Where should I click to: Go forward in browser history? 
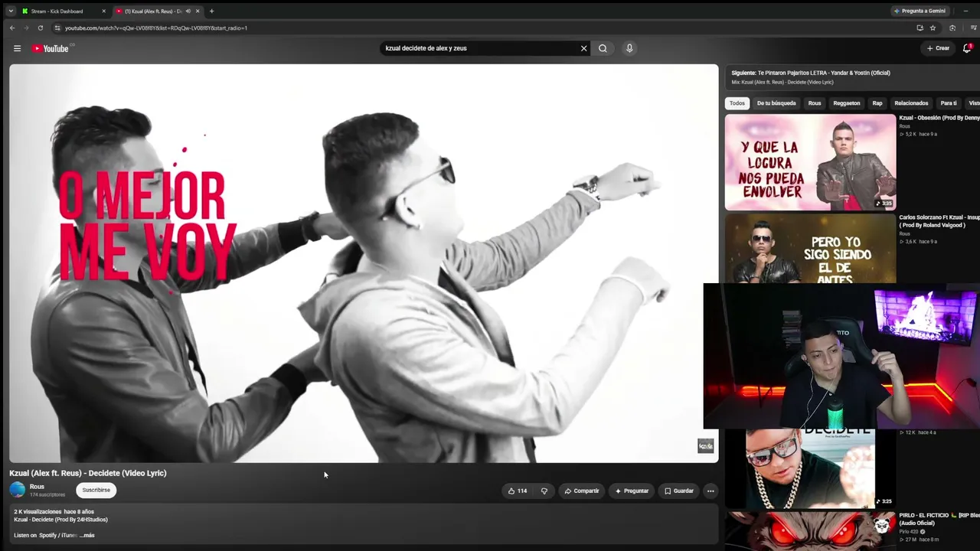coord(27,28)
